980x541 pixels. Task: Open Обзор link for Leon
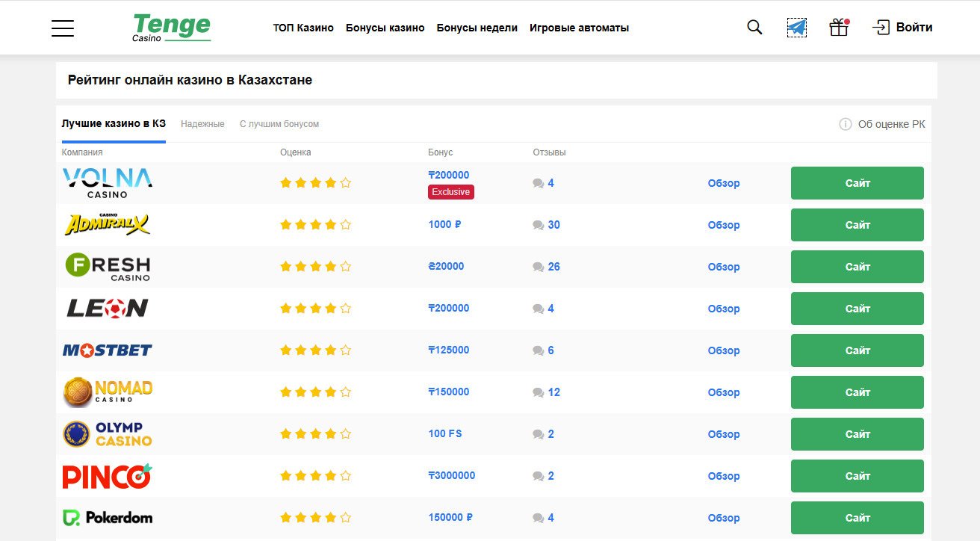coord(724,309)
